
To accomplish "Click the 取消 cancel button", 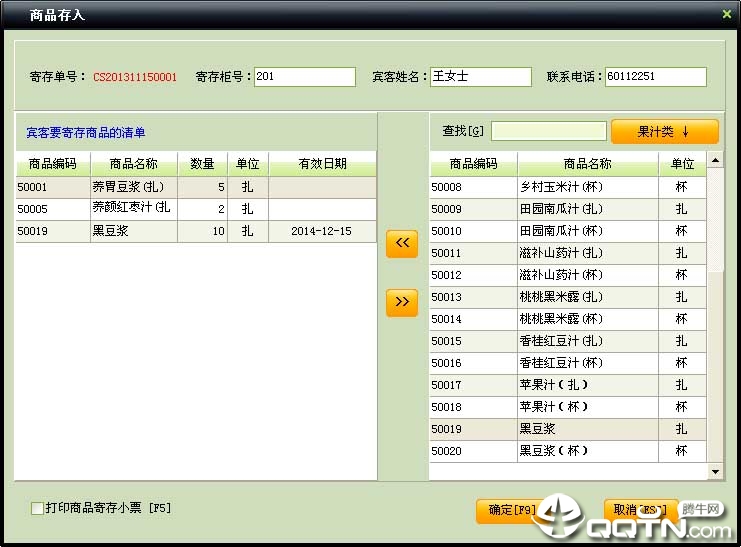I will pos(640,510).
